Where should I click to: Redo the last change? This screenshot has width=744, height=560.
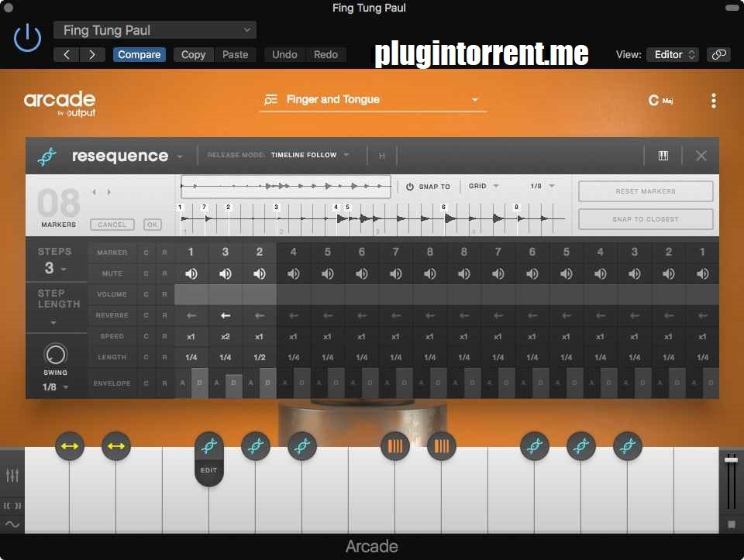coord(325,54)
